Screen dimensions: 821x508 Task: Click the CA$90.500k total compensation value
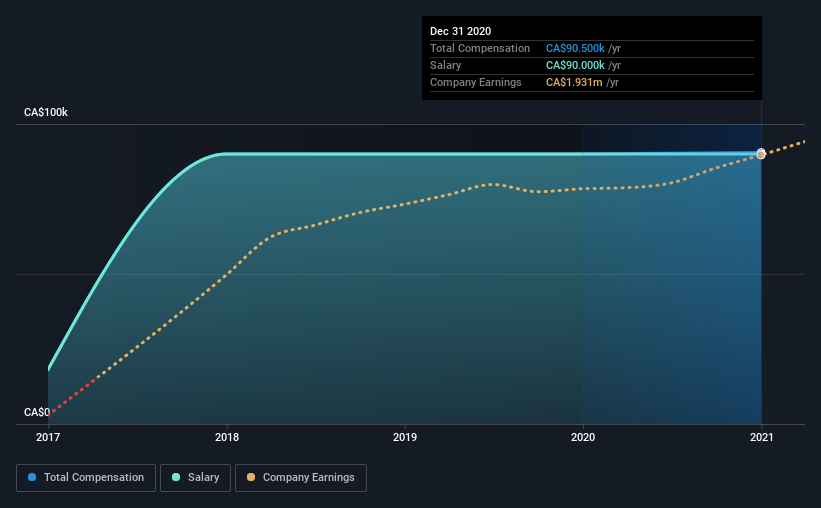(x=575, y=48)
